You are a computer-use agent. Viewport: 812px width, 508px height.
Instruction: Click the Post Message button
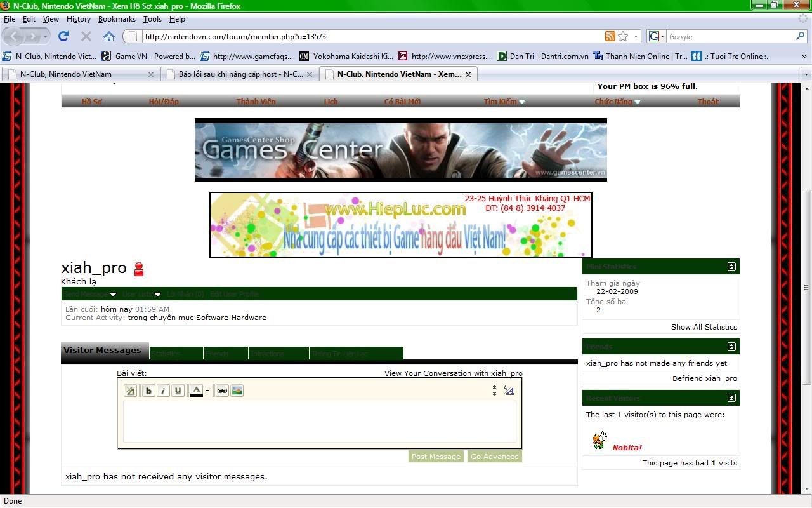point(436,457)
